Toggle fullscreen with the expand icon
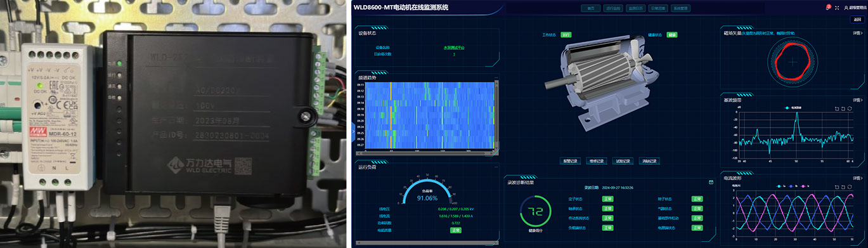 (x=837, y=8)
